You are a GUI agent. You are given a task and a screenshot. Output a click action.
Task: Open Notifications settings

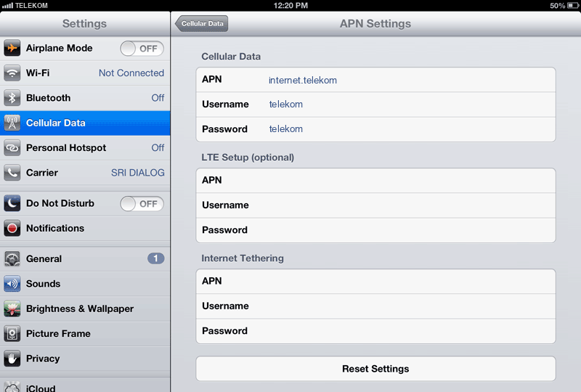85,228
